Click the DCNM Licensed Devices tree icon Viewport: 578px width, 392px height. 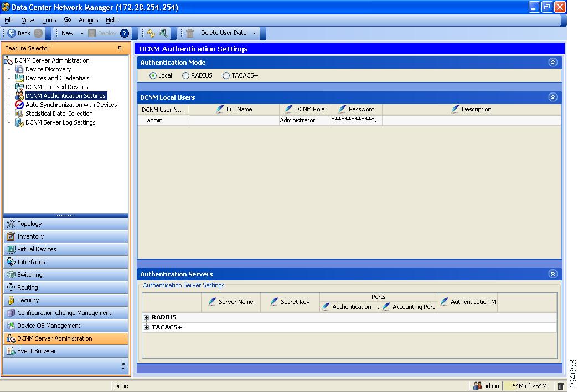point(19,87)
